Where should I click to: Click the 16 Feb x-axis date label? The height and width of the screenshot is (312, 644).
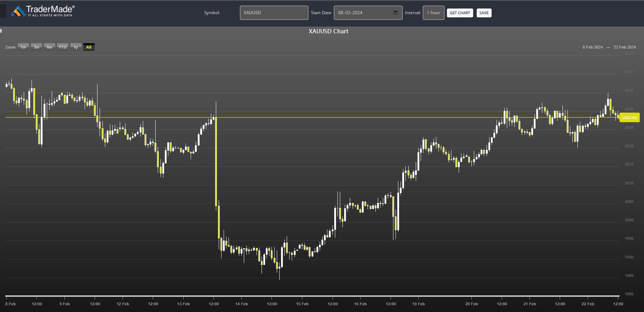(x=360, y=304)
